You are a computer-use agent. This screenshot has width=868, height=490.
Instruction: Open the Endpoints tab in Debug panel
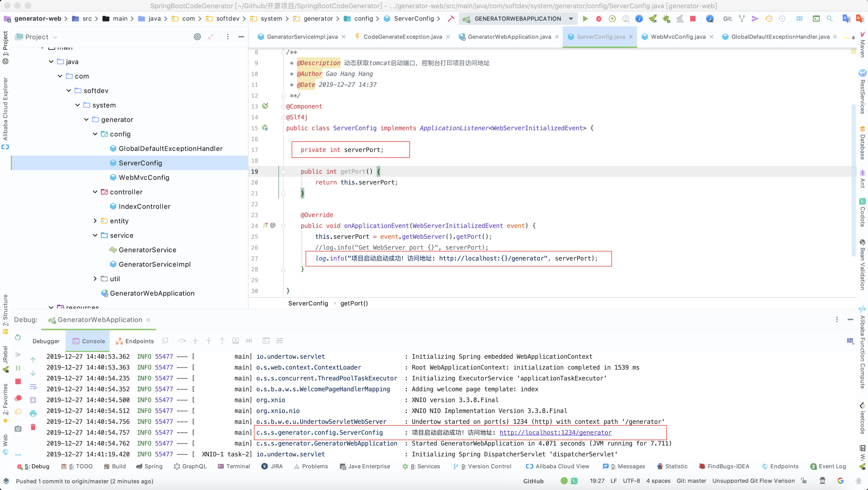[135, 341]
